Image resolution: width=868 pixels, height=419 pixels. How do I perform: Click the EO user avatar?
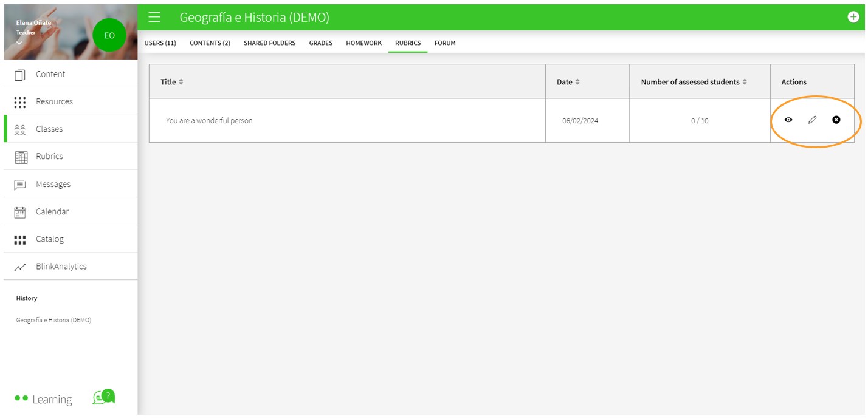[x=109, y=35]
